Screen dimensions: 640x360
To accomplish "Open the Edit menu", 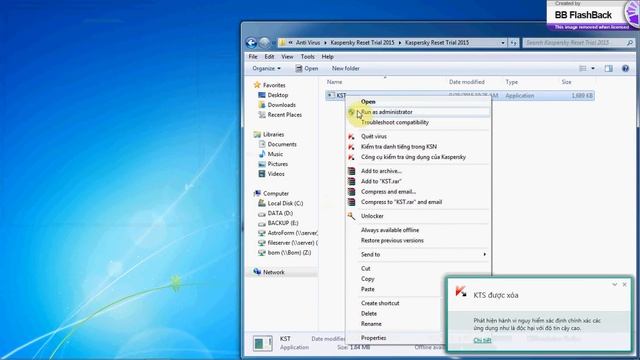I will coord(269,57).
